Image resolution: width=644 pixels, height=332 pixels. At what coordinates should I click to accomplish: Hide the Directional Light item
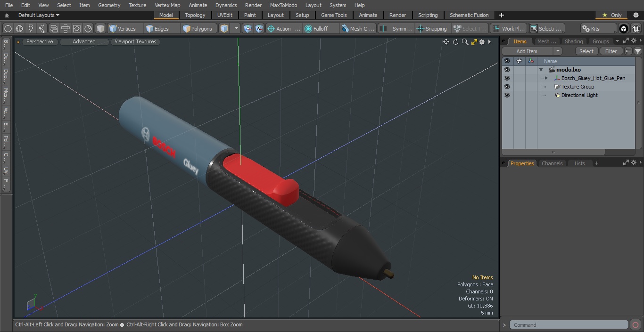(507, 95)
